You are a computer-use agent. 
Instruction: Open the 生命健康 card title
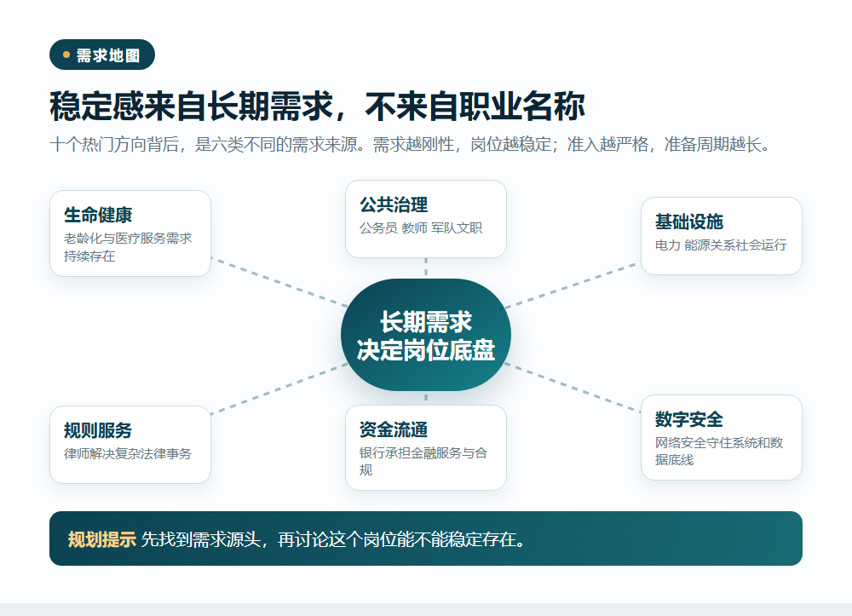click(98, 215)
